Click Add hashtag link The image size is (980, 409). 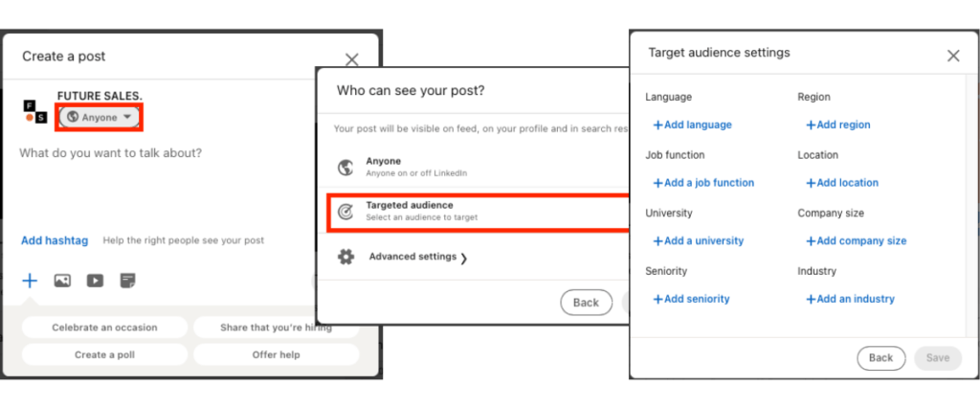(x=55, y=240)
